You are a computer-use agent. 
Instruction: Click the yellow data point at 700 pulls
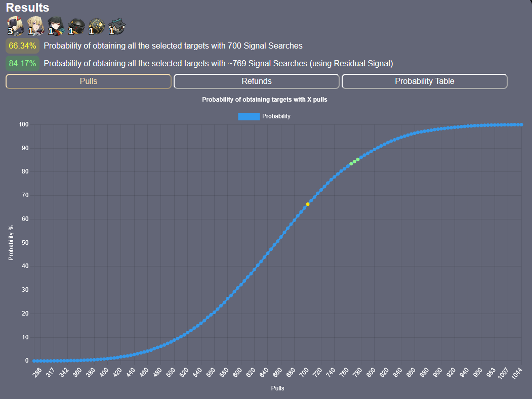(x=308, y=204)
